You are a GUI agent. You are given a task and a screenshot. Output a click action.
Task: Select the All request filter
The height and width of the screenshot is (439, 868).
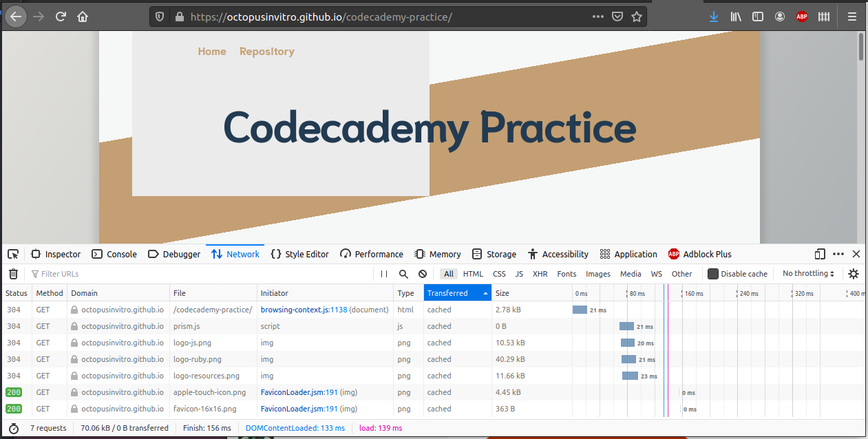(449, 274)
